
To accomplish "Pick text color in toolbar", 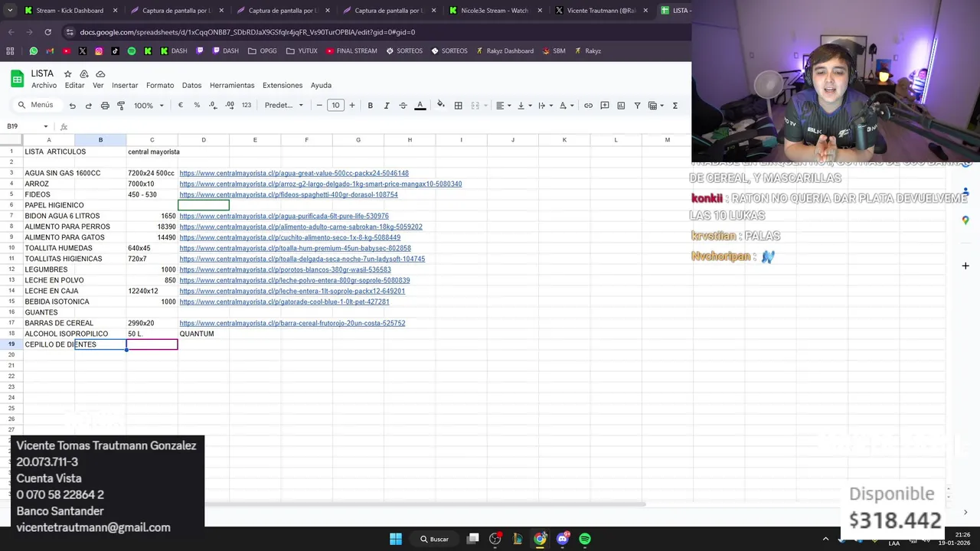I will (x=420, y=106).
